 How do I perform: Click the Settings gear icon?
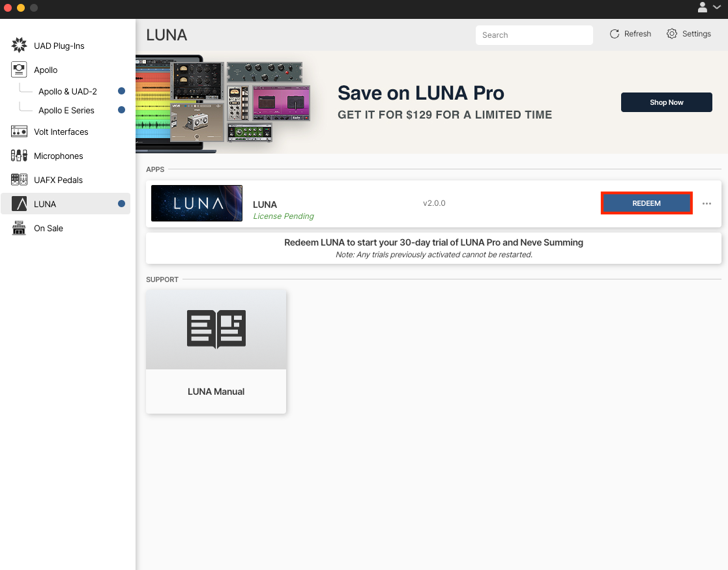[x=672, y=34]
